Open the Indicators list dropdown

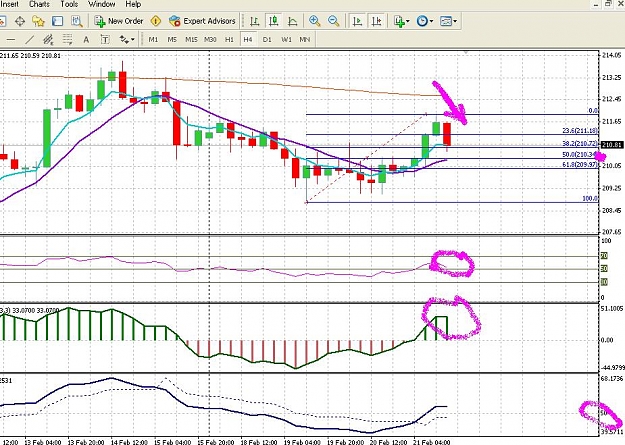pyautogui.click(x=401, y=21)
